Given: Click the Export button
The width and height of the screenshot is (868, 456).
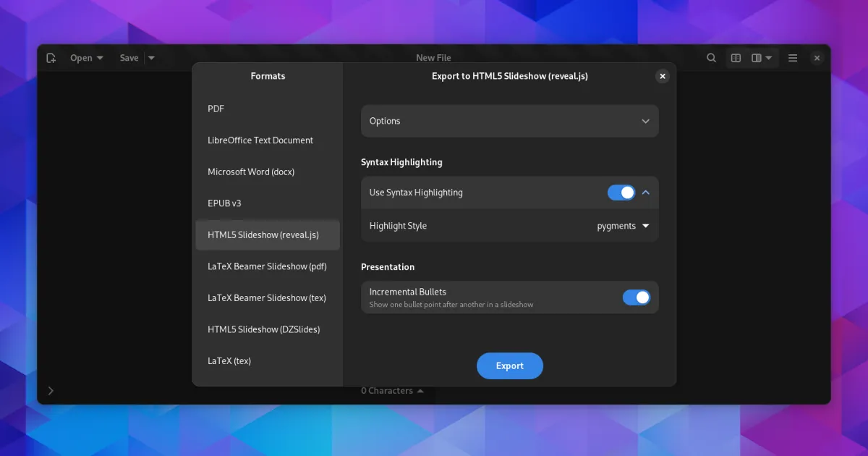Looking at the screenshot, I should 509,366.
